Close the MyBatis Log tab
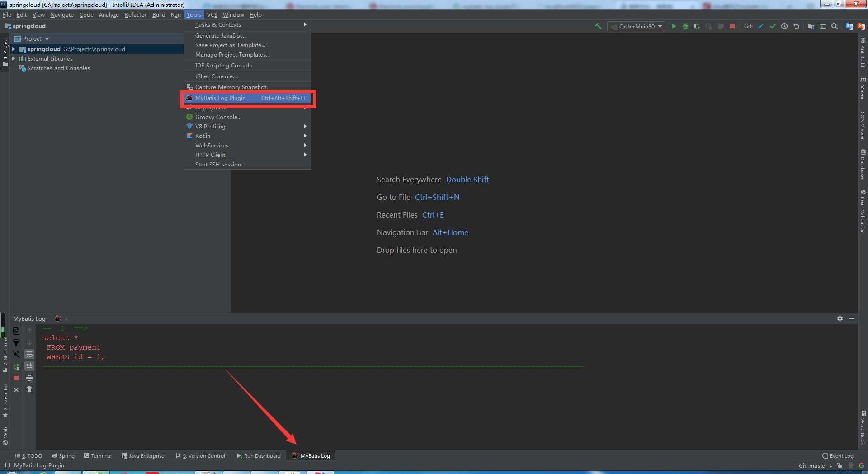 pos(66,319)
